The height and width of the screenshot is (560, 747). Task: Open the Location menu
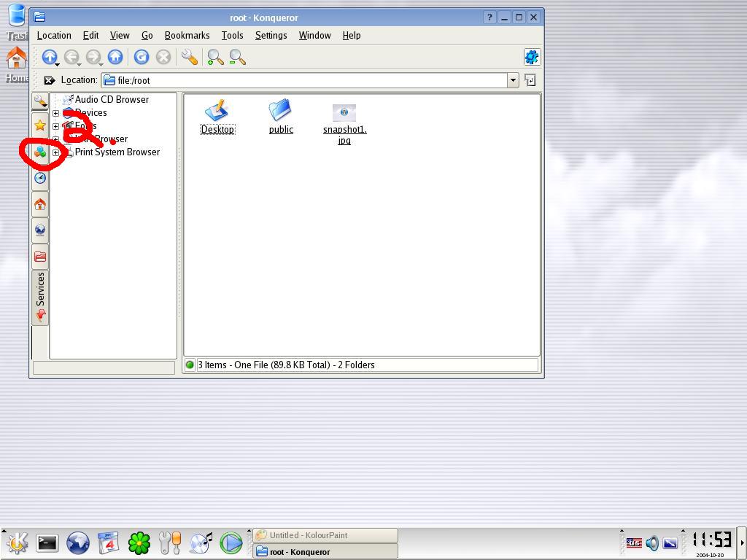tap(54, 35)
